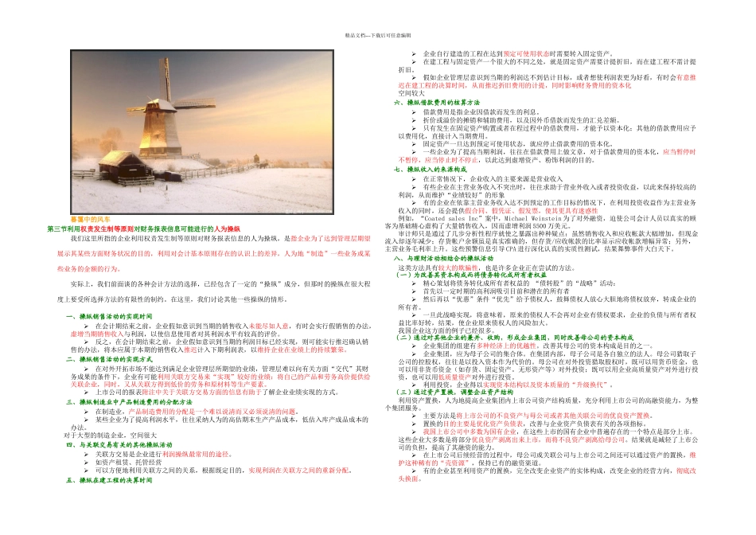The width and height of the screenshot is (756, 535).
Task: Click bullet line '如资产租赁、托管经营'
Action: (x=128, y=463)
